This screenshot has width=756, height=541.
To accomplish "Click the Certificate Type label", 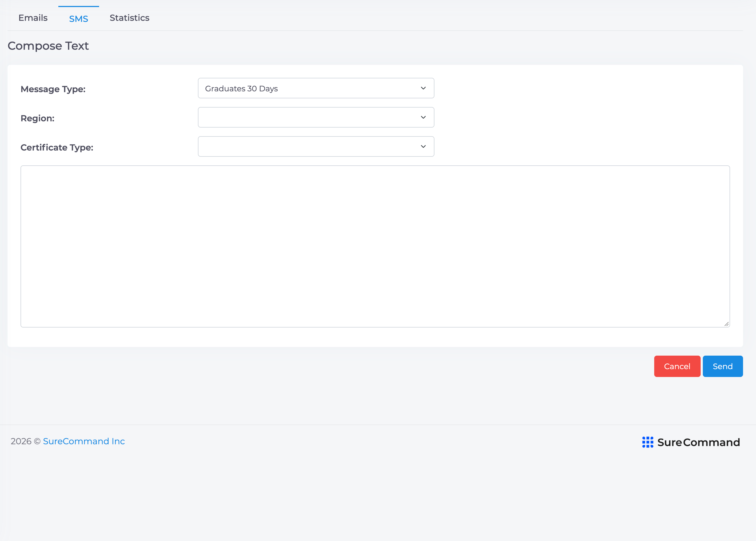I will (x=57, y=148).
